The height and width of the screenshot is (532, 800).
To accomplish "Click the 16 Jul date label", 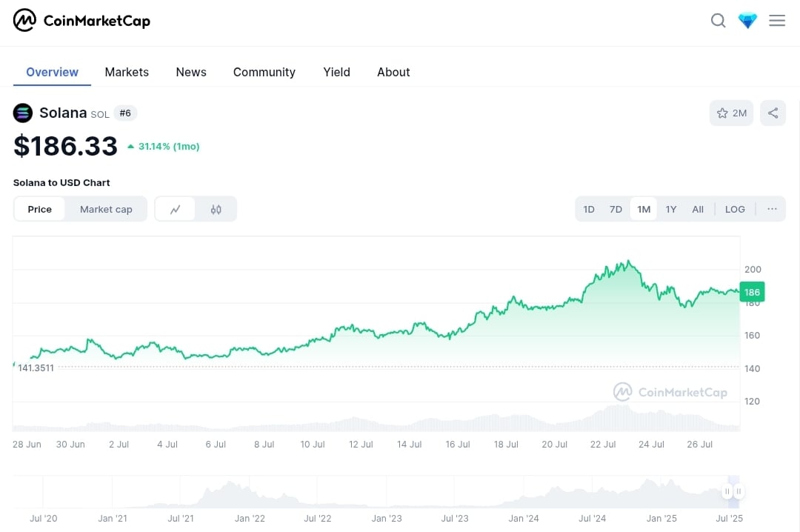I will tap(458, 444).
